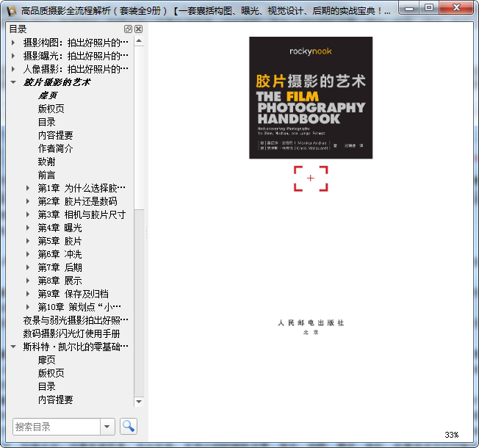Select 第8章 展示 chapter title
This screenshot has height=448, width=479.
60,281
